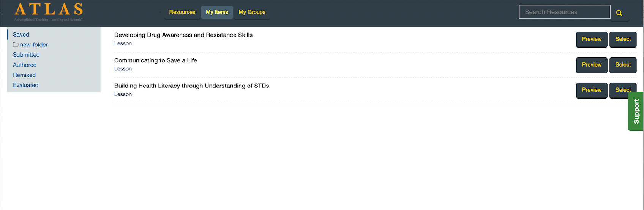Preview Communicating to Save a Life
Viewport: 644px width, 210px height.
coord(592,65)
